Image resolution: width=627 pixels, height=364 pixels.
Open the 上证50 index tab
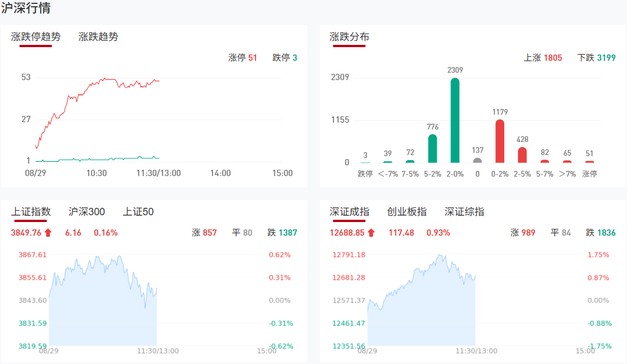coord(138,212)
